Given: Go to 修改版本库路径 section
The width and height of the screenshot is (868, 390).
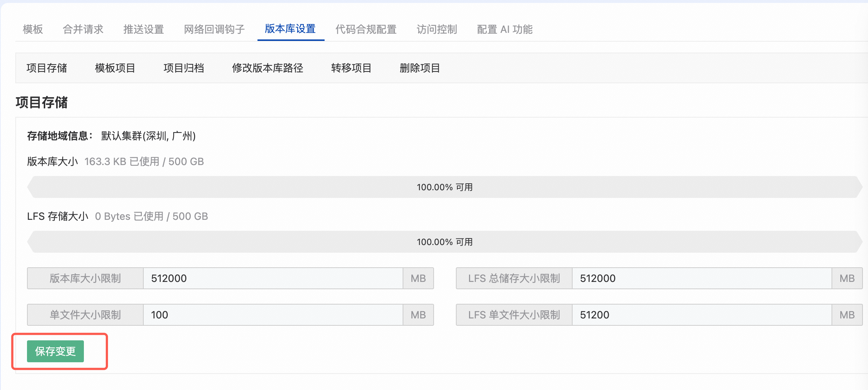Looking at the screenshot, I should tap(268, 68).
